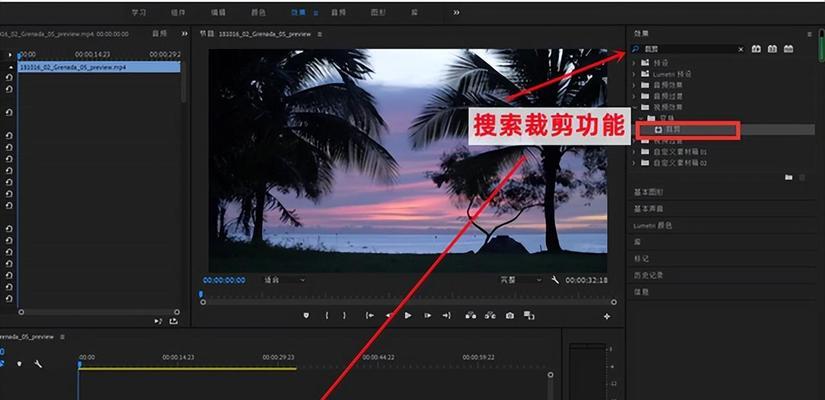
Task: Switch to the 编辑 workspace
Action: point(218,12)
